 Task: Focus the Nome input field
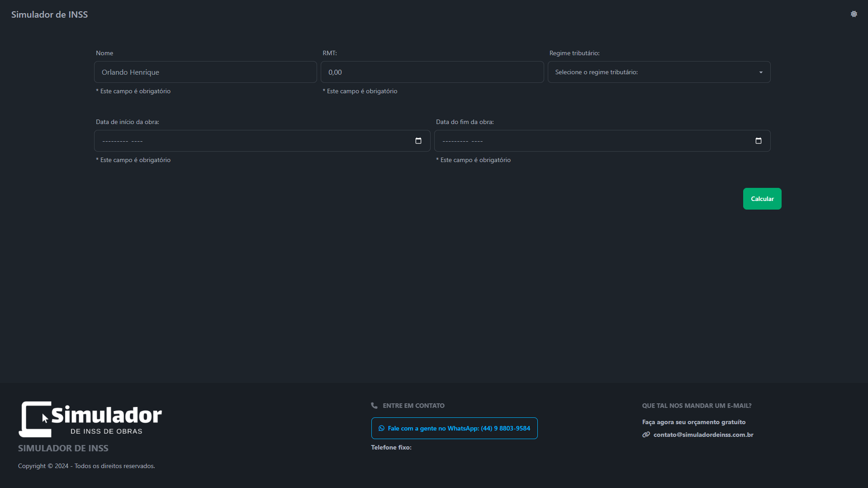tap(205, 72)
